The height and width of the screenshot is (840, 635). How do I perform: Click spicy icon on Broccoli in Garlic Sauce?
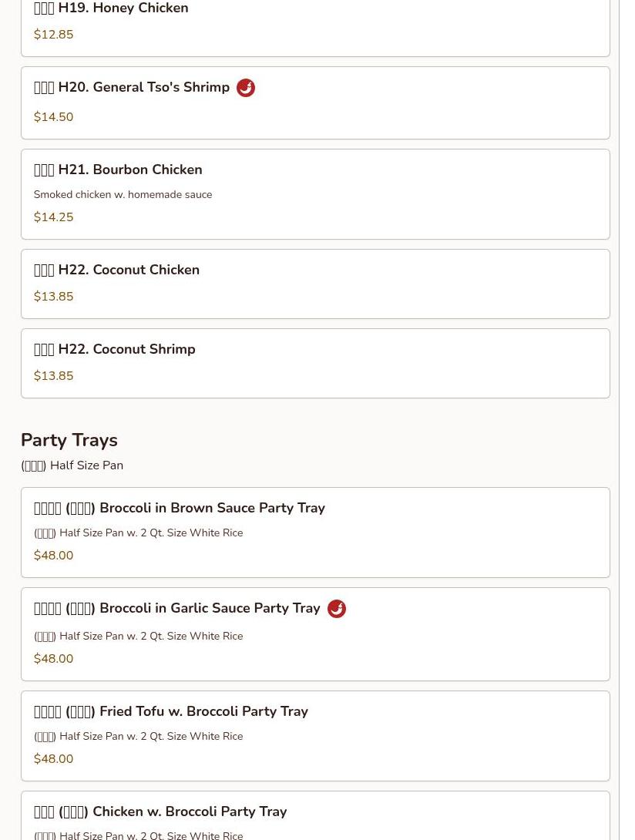pyautogui.click(x=337, y=609)
